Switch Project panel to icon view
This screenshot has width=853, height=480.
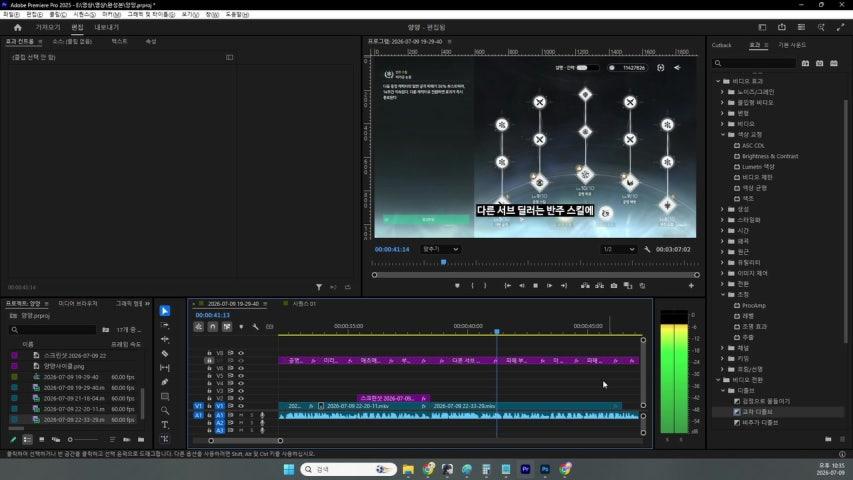pyautogui.click(x=41, y=439)
